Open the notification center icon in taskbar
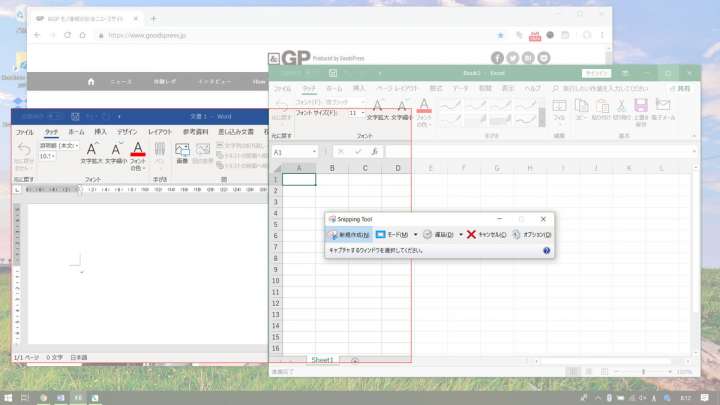 coord(705,398)
